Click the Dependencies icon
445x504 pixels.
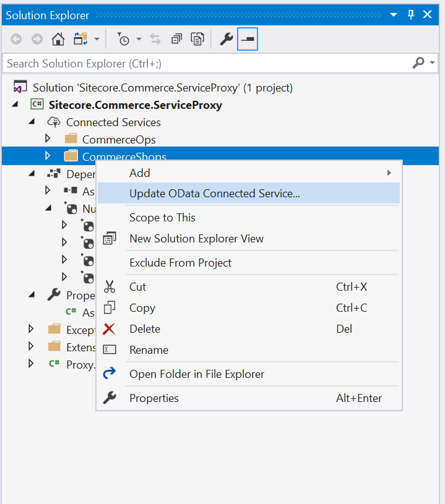54,174
